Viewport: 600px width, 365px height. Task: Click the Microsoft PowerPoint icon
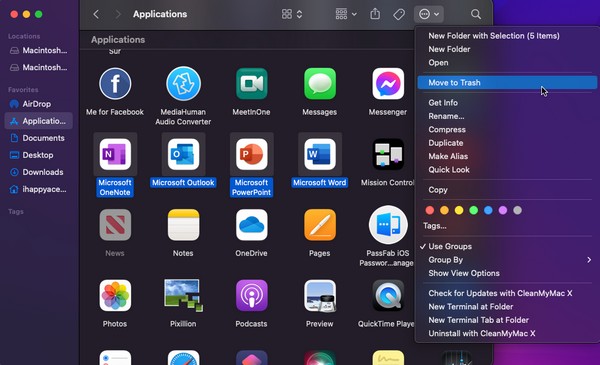pos(251,154)
